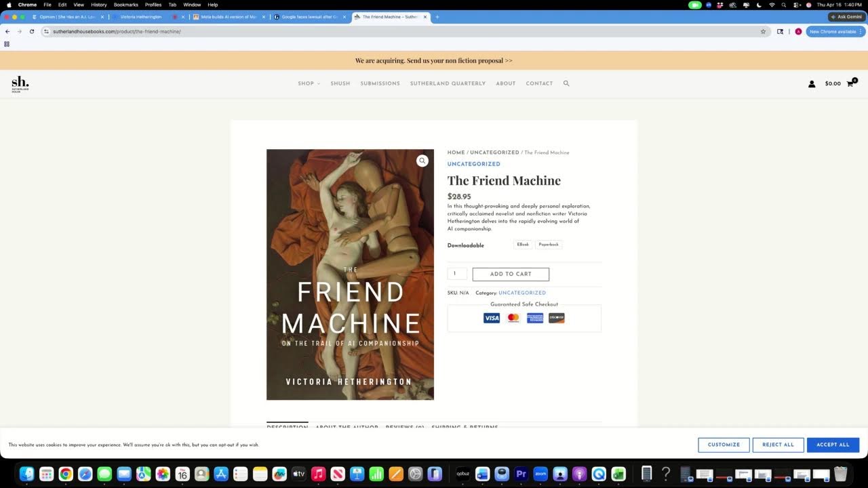Open Messages from the dock
The image size is (868, 488).
104,474
